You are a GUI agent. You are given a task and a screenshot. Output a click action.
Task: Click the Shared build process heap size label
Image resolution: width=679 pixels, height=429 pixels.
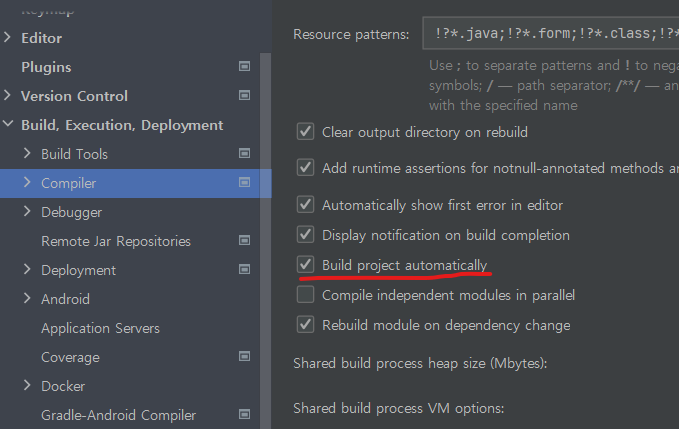[x=420, y=363]
